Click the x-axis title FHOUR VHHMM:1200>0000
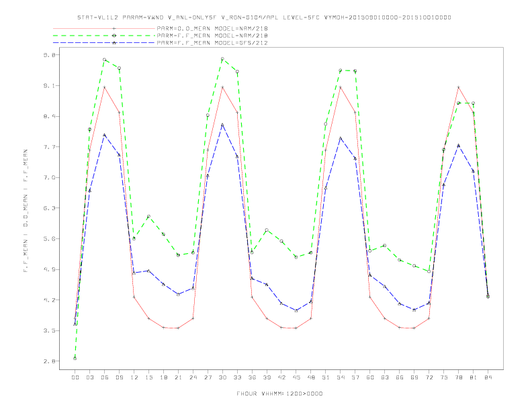Viewport: 532px width, 411px height. (x=279, y=394)
